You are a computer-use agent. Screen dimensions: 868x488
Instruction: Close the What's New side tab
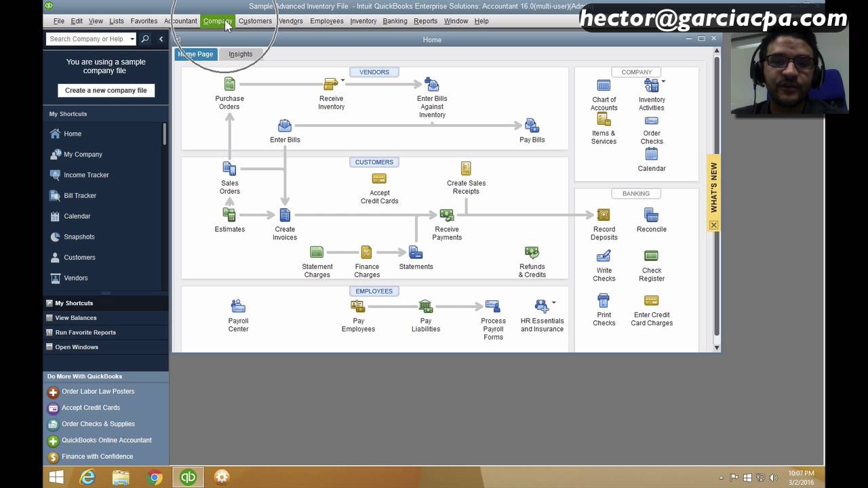coord(713,225)
